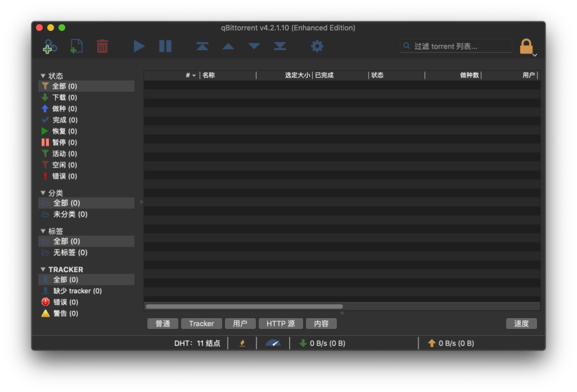Image resolution: width=577 pixels, height=392 pixels.
Task: Delete selected torrent with trash icon
Action: (x=103, y=46)
